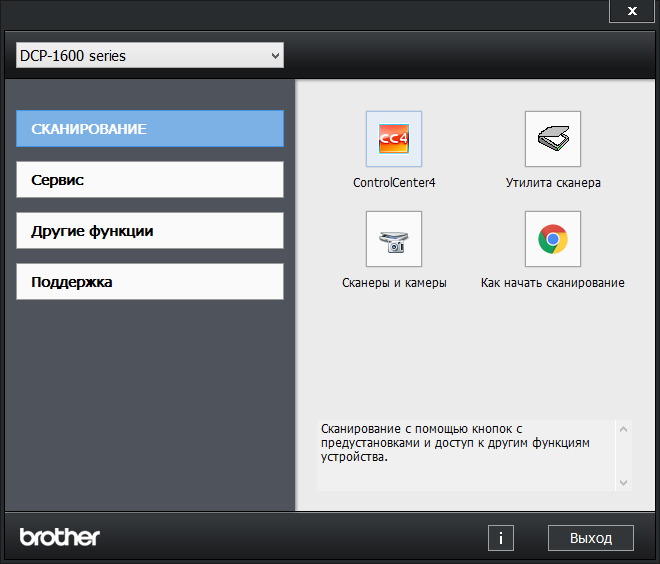This screenshot has width=660, height=564.
Task: Click the Как начать сканирование text label
Action: click(x=553, y=283)
